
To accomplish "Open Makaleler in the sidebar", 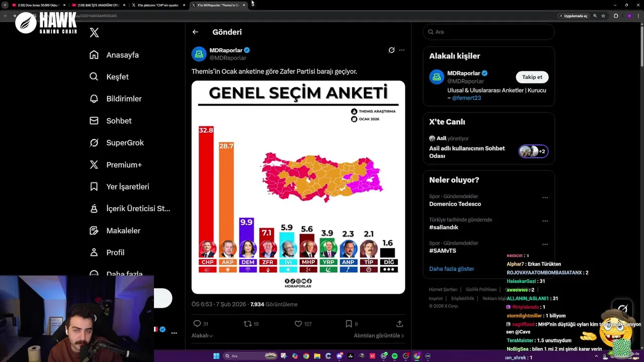I will (x=115, y=230).
